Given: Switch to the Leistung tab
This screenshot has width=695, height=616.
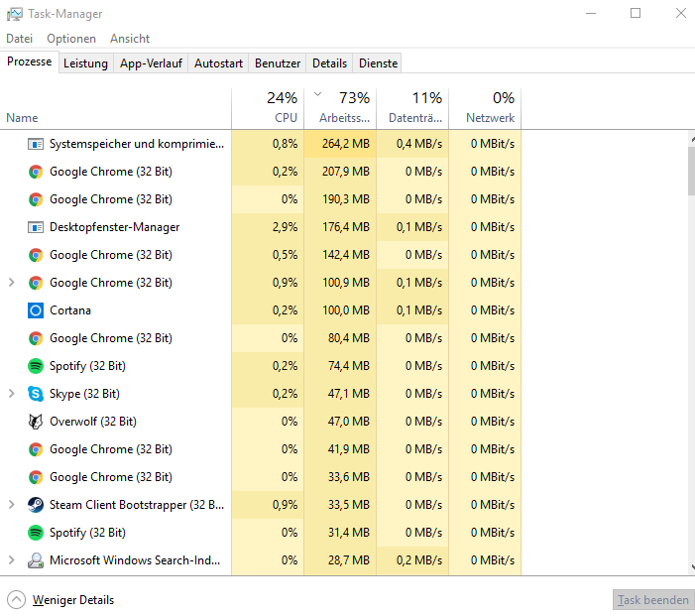Looking at the screenshot, I should pos(85,63).
